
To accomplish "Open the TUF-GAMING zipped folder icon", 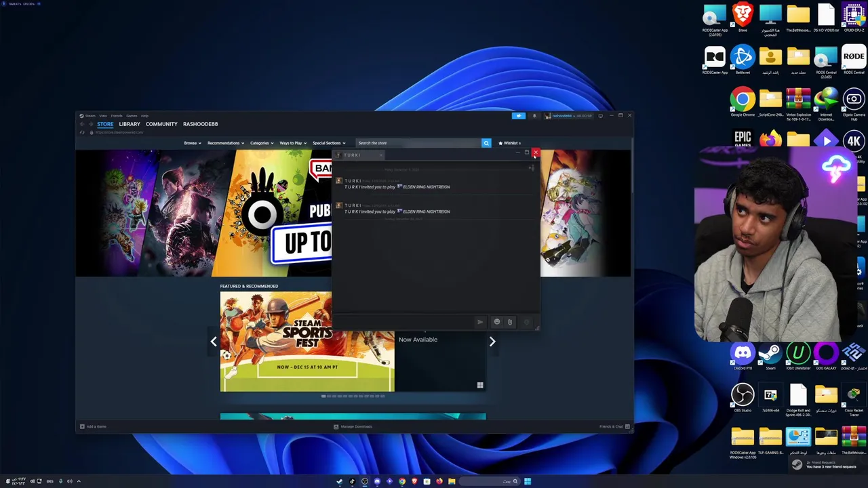I will tap(770, 440).
